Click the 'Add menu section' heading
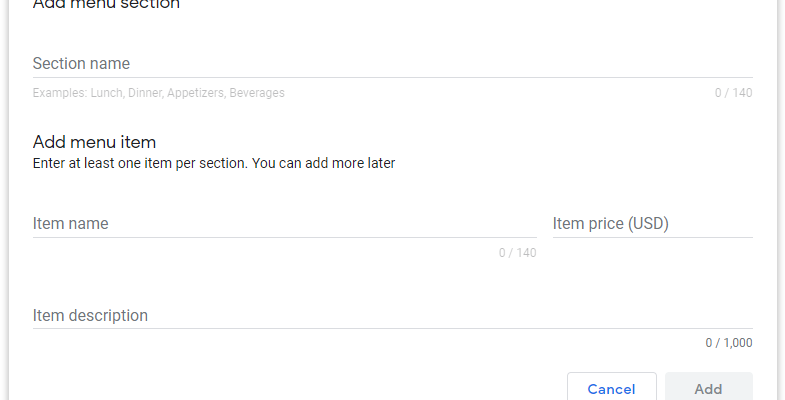Screen dimensions: 785x400 pos(106,5)
